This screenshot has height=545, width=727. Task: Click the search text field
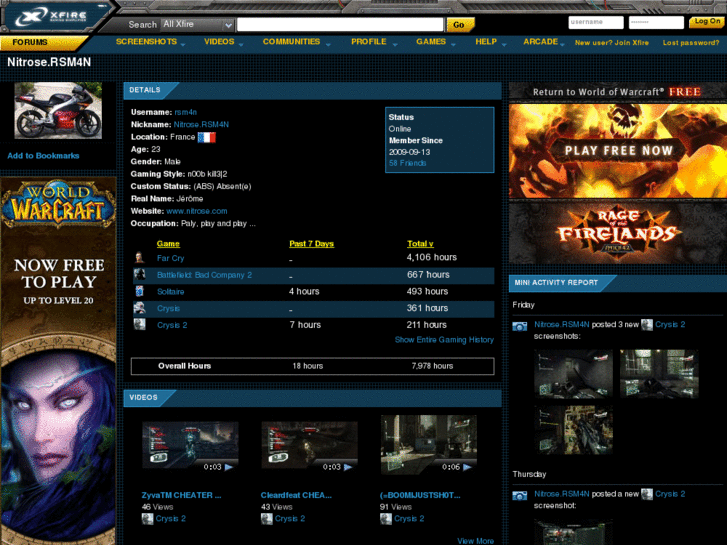tap(340, 25)
